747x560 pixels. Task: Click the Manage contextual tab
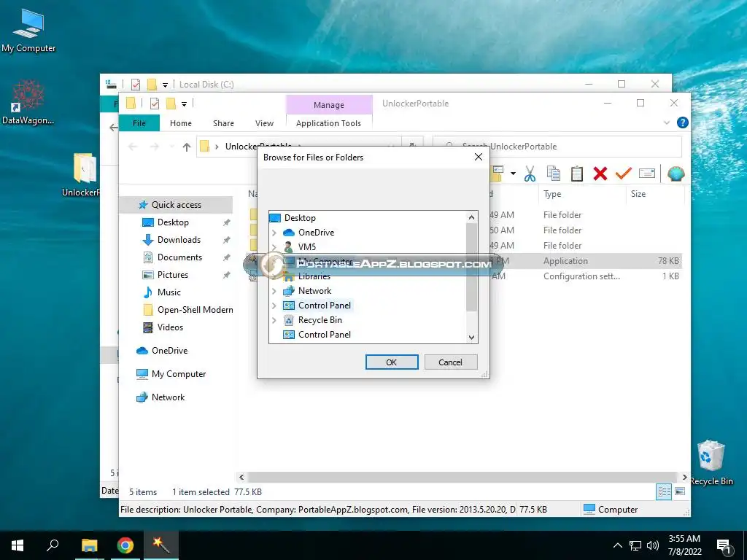pyautogui.click(x=329, y=105)
